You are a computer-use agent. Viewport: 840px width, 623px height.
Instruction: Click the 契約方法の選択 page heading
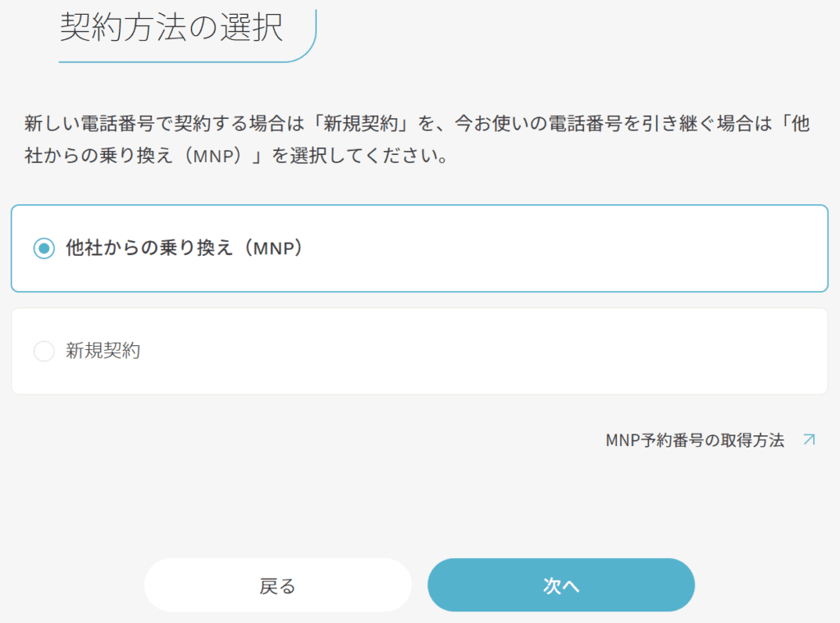[171, 27]
